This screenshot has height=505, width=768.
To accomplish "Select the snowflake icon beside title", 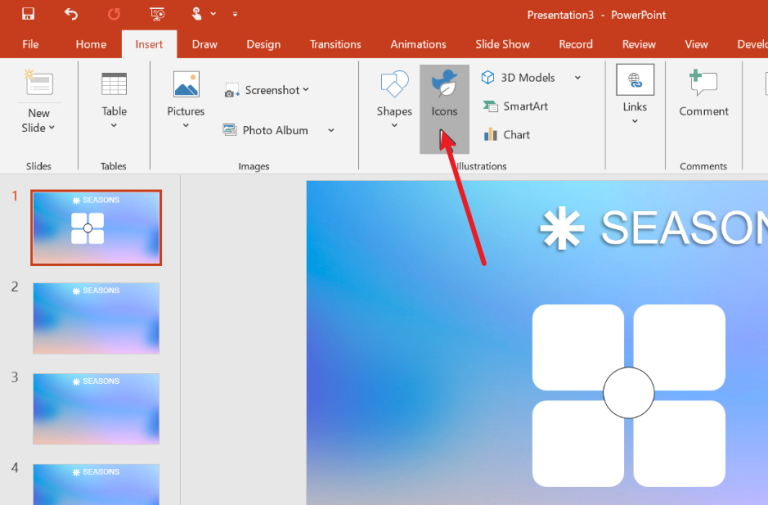I will 562,228.
